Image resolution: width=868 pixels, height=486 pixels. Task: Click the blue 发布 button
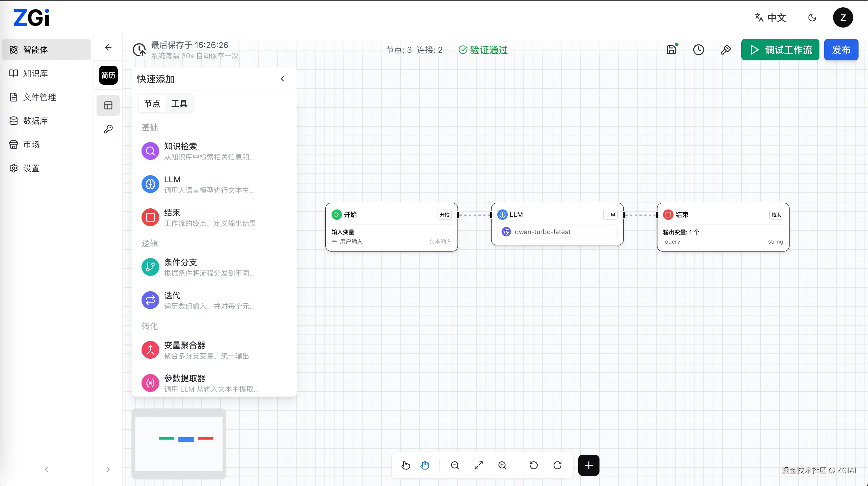(x=841, y=50)
